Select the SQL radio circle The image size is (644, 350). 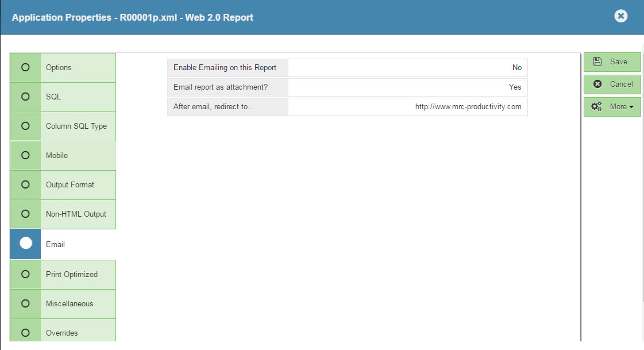click(x=25, y=97)
